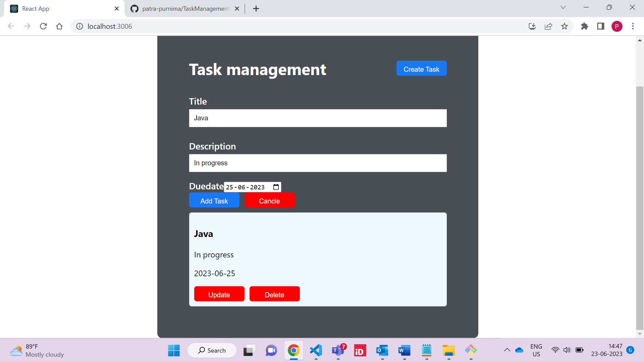Open InDesign from the taskbar
644x362 pixels.
coord(360,350)
